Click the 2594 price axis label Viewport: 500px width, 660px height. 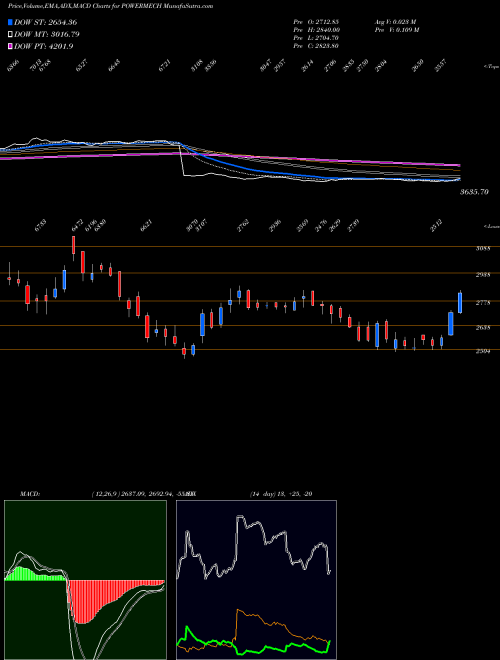tap(482, 351)
